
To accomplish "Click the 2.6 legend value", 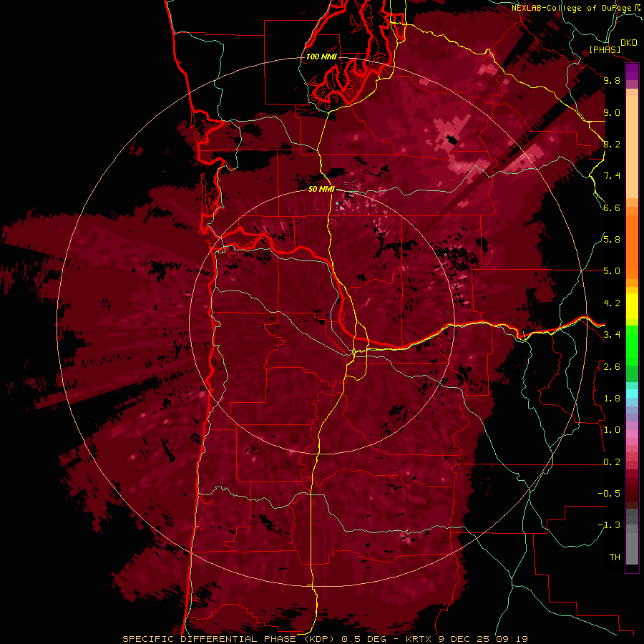I will pos(612,367).
